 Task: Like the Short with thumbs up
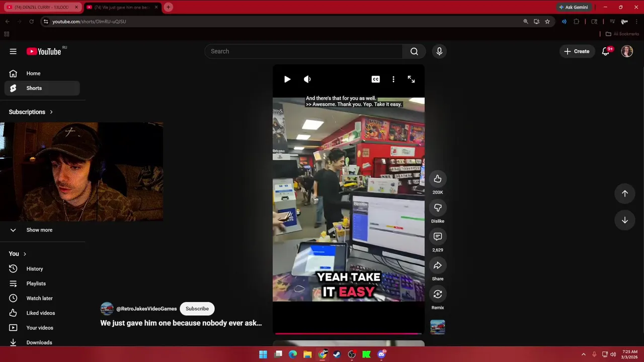click(x=438, y=179)
